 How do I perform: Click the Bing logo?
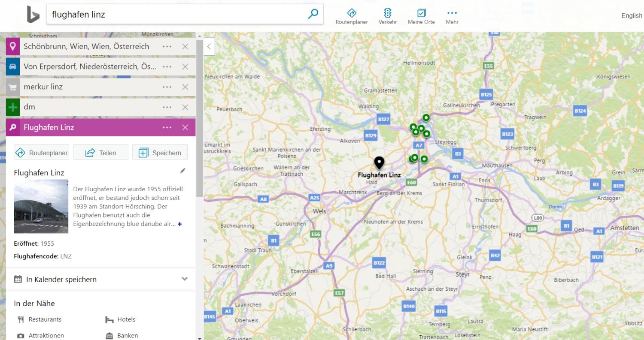tap(33, 15)
